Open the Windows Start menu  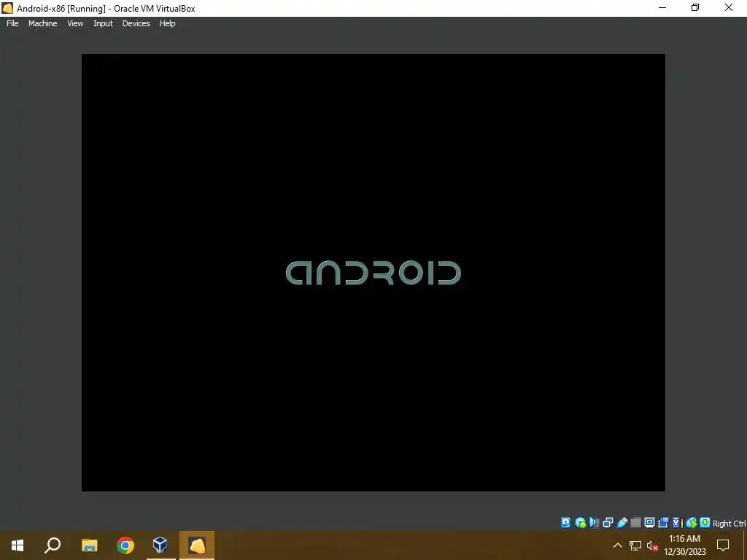click(18, 545)
